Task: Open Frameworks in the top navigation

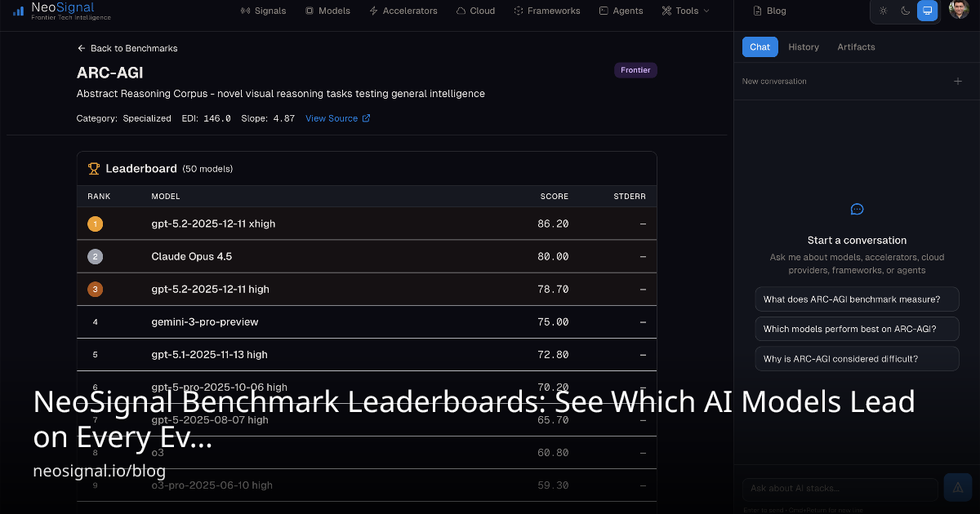Action: tap(547, 11)
